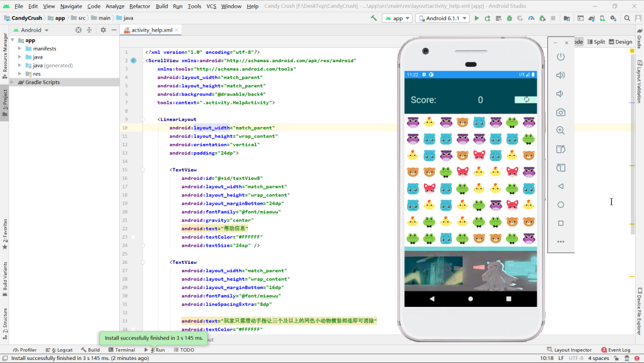Open the SDK Manager icon
This screenshot has height=363, width=644.
pyautogui.click(x=613, y=18)
